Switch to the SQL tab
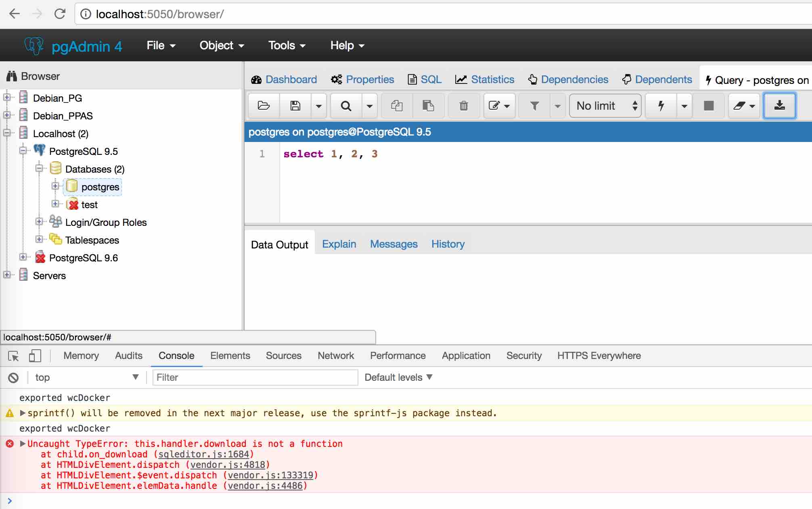 pos(425,79)
